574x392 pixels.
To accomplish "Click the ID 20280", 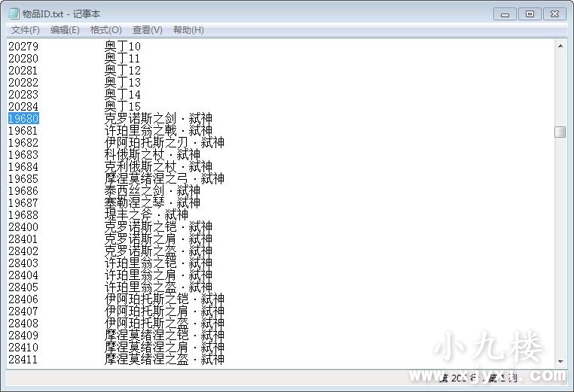I will (x=23, y=59).
